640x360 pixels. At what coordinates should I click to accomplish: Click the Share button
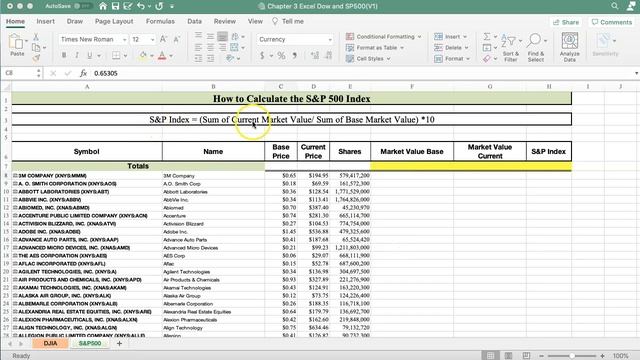point(566,22)
